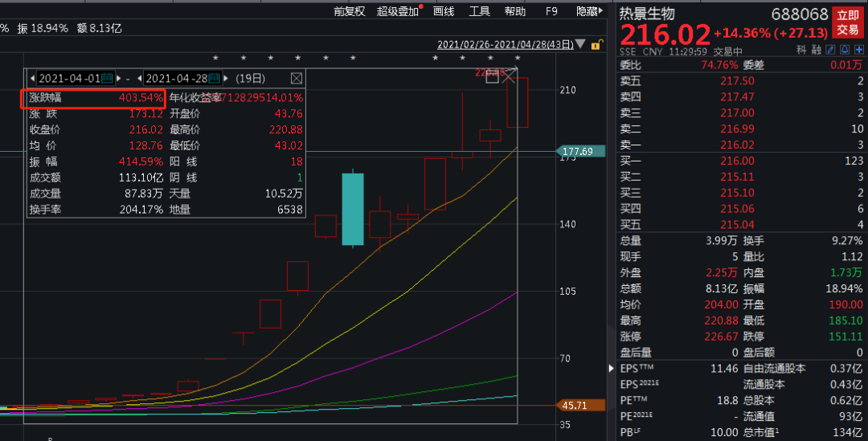Click the cyan bearish candlestick

click(x=353, y=209)
